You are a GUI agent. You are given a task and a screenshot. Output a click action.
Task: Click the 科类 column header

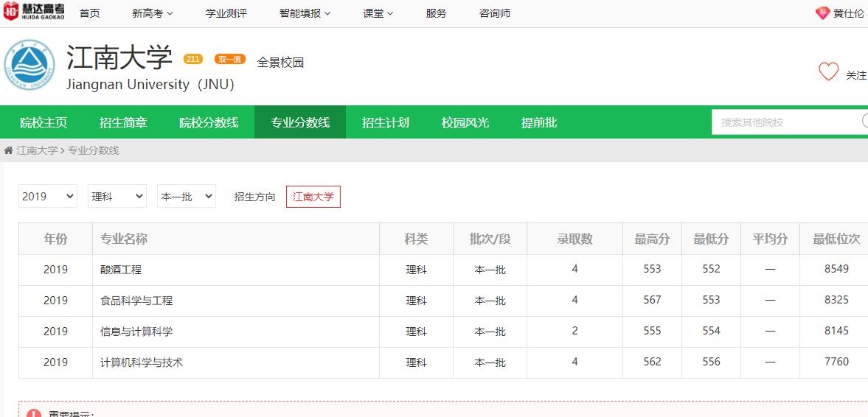coord(416,239)
